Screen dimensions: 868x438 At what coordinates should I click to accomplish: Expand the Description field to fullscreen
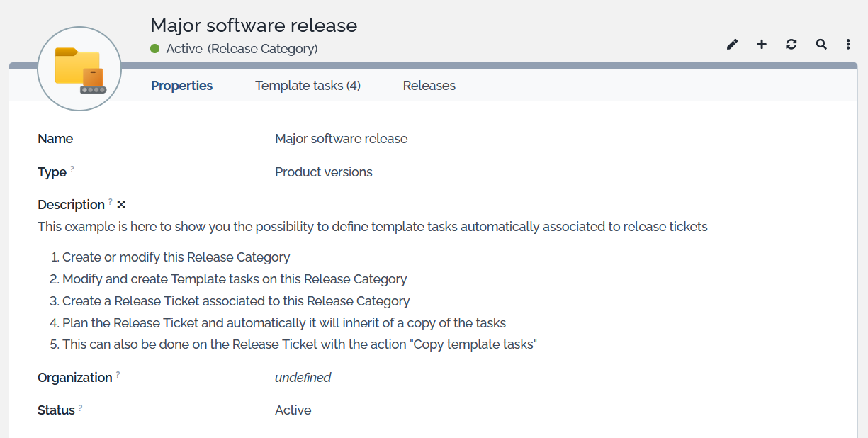(x=121, y=205)
